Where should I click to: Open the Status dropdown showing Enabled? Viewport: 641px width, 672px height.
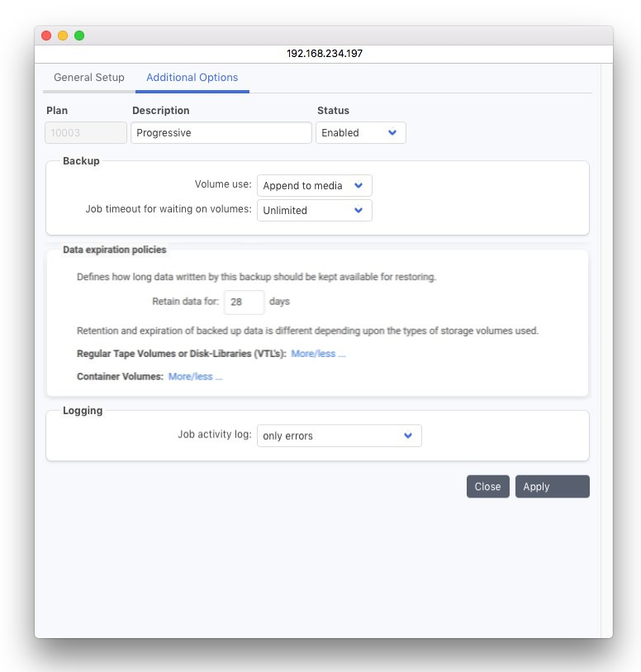tap(360, 133)
